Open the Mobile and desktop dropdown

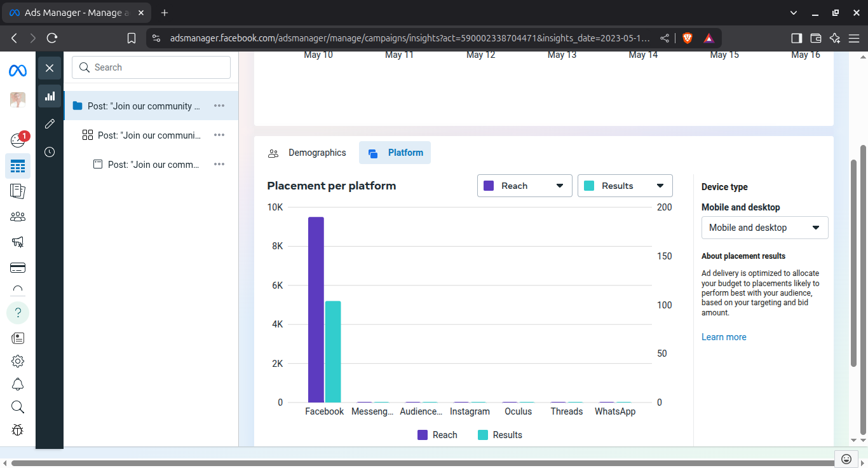[765, 228]
